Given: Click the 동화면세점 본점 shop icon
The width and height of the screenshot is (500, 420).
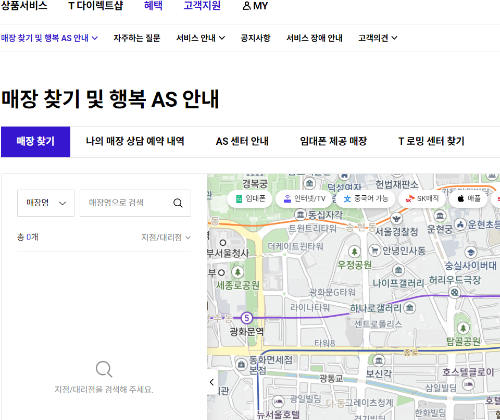Looking at the screenshot, I should [241, 364].
